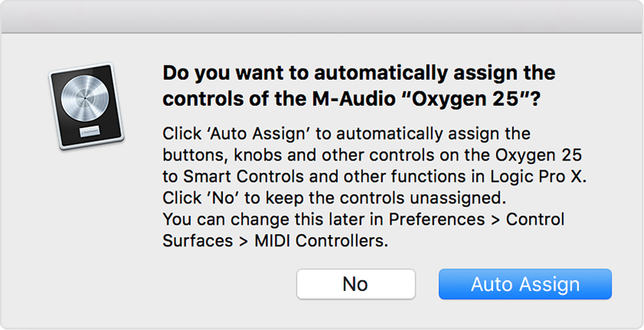Click the Logic Pro X application icon
644x330 pixels.
(x=86, y=106)
